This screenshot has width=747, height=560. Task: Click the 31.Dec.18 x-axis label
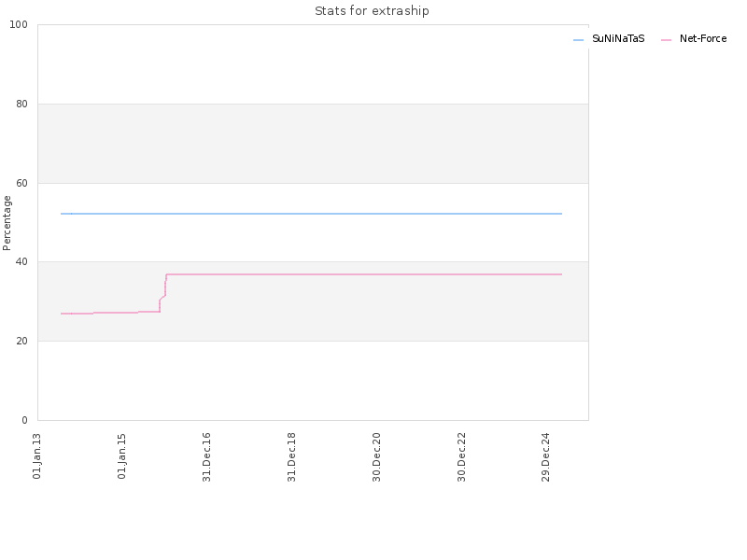[291, 457]
